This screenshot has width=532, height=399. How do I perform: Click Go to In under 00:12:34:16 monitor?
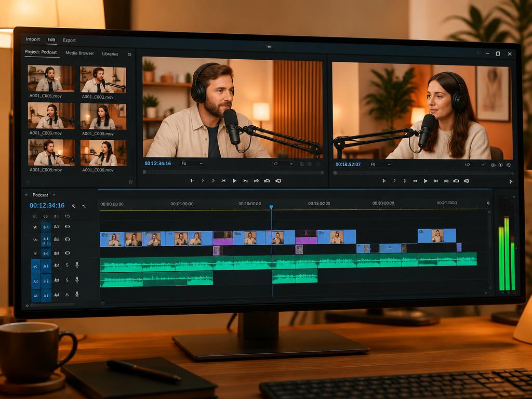[x=213, y=181]
